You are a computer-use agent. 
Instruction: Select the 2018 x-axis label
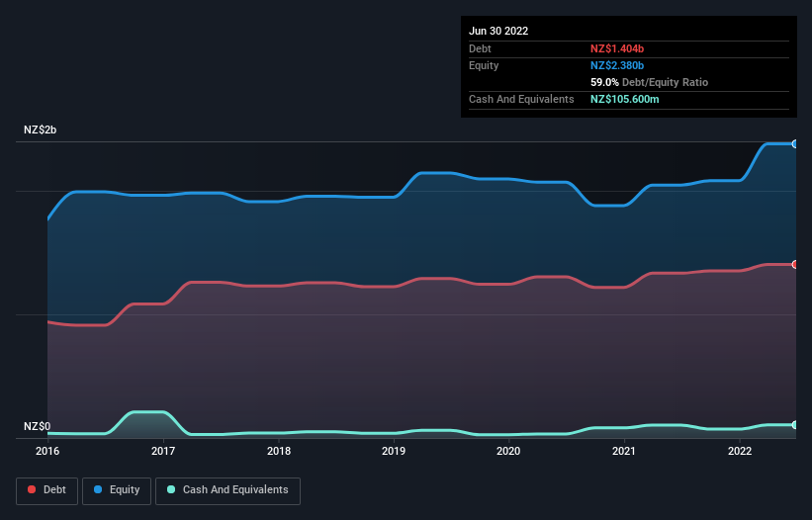pos(279,451)
